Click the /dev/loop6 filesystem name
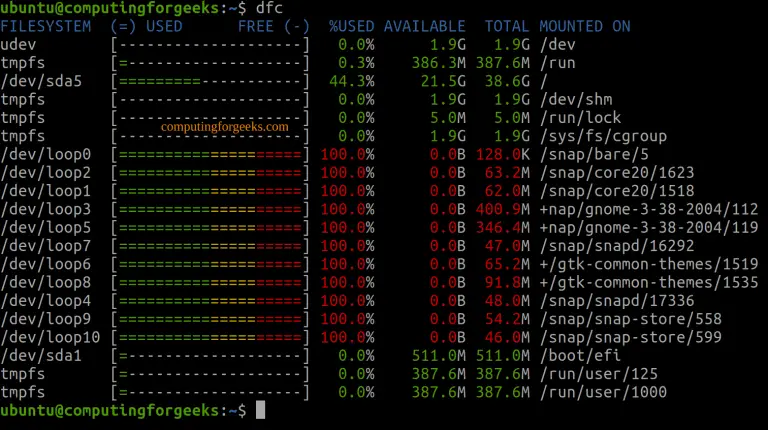 (x=46, y=264)
